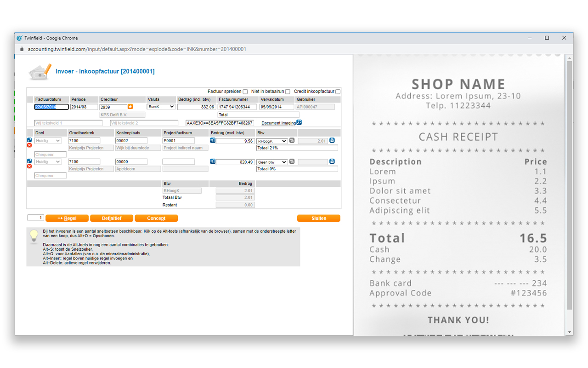Image resolution: width=588 pixels, height=368 pixels.
Task: Click the Bedrag incl. btw field 832.06
Action: click(x=196, y=107)
